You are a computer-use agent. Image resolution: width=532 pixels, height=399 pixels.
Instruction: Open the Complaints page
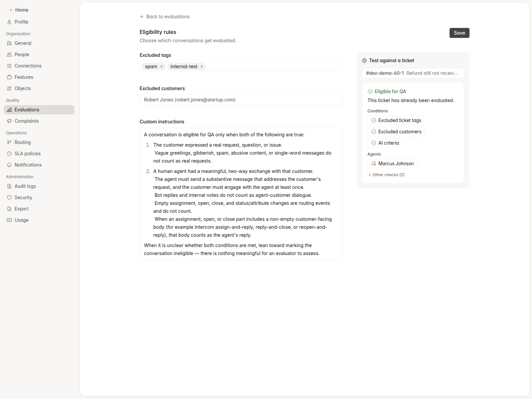tap(39, 121)
